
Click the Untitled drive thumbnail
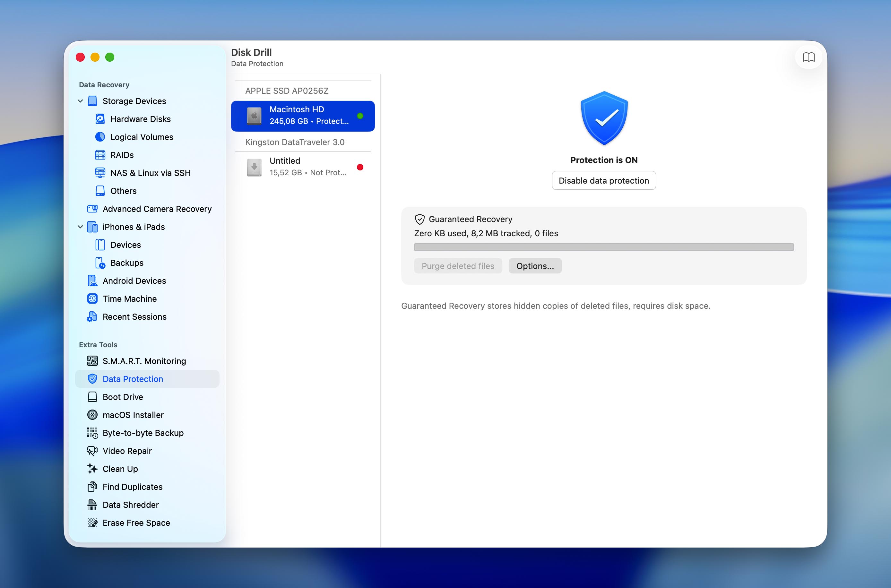[254, 167]
